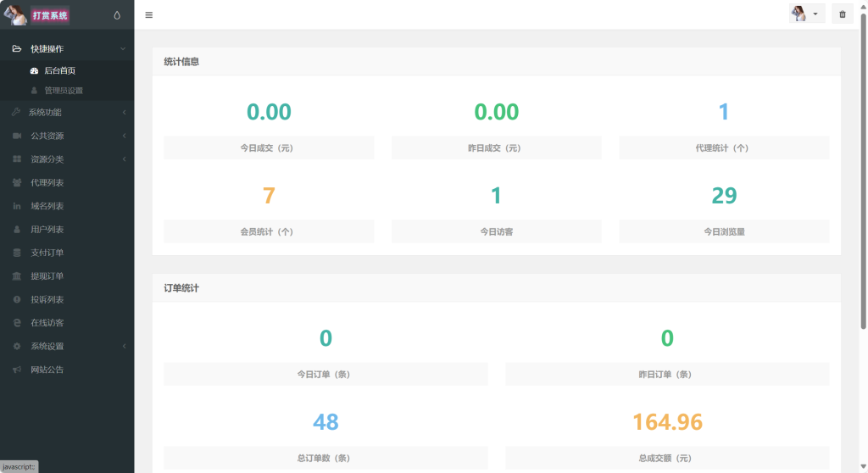Expand the 公共资源 submenu
The width and height of the screenshot is (868, 473).
pos(124,136)
